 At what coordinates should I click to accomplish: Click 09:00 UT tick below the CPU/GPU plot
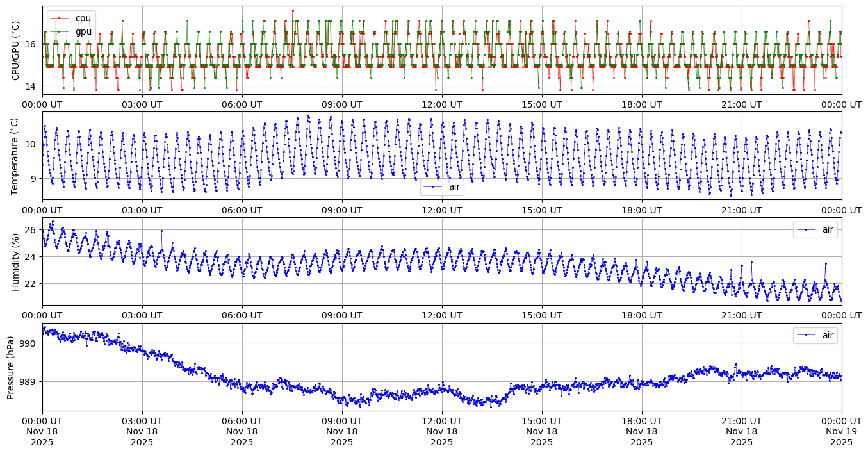342,104
